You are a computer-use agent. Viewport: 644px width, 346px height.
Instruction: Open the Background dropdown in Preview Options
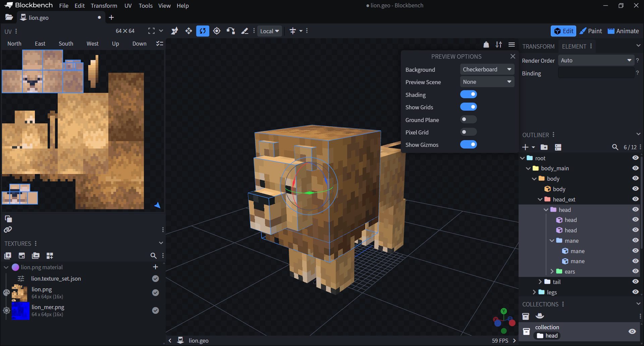pos(487,69)
